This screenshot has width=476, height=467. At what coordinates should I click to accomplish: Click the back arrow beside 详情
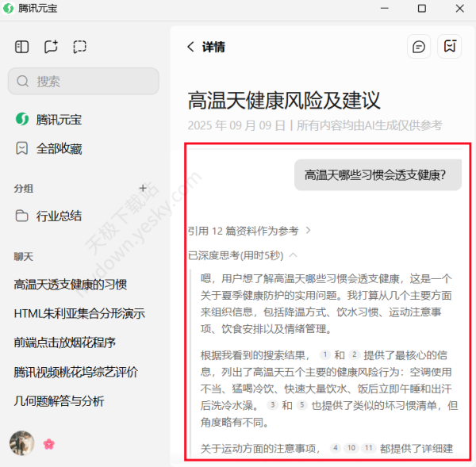190,47
